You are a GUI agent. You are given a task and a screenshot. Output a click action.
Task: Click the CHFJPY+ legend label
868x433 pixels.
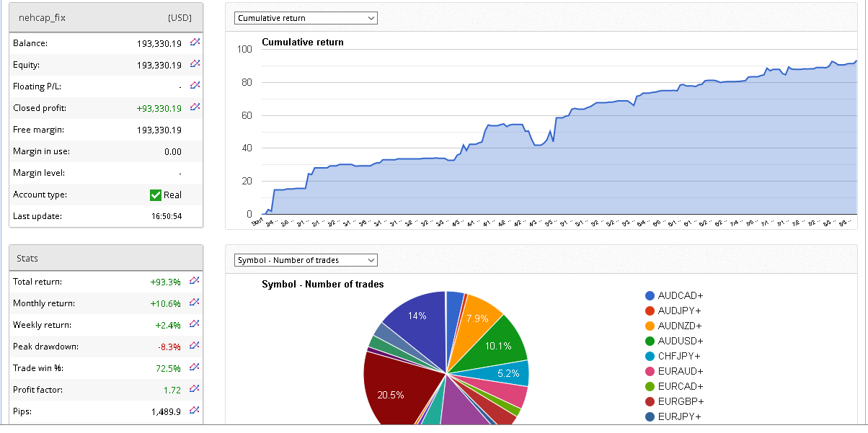pyautogui.click(x=678, y=356)
